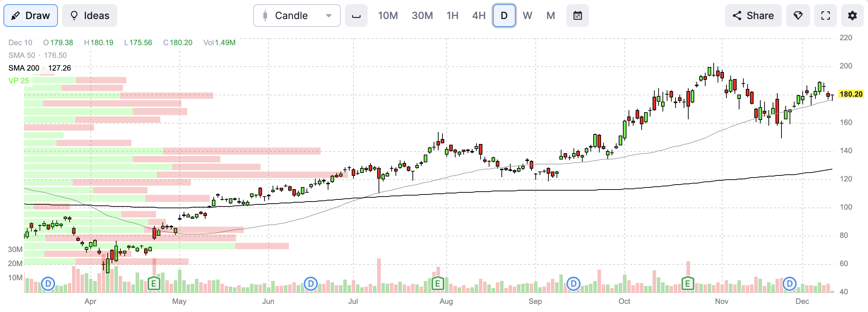Expand the Candle chart type dropdown
The image size is (868, 312).
[x=297, y=16]
